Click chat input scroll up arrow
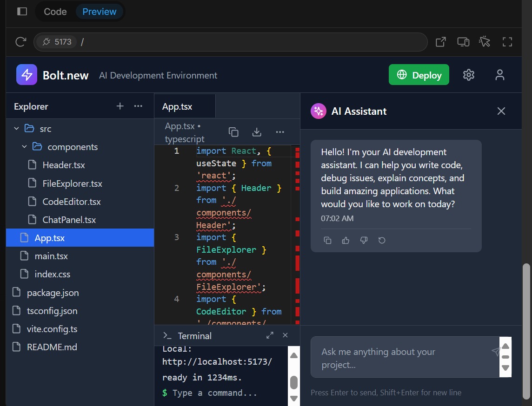 click(505, 346)
